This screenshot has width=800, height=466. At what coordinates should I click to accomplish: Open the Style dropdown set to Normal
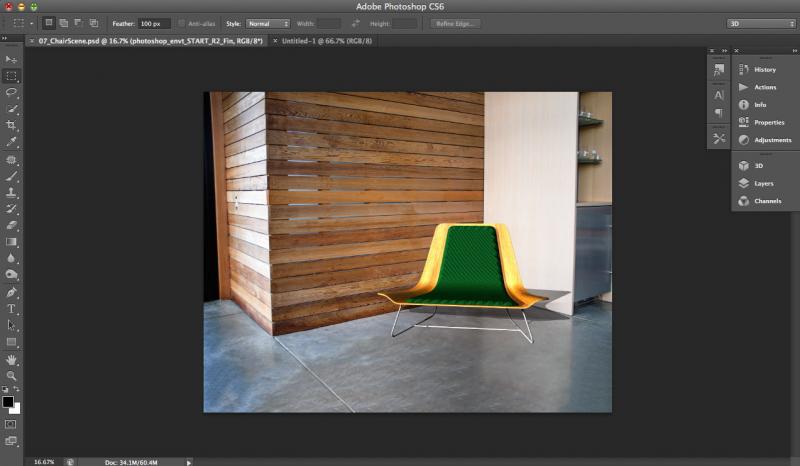(270, 23)
